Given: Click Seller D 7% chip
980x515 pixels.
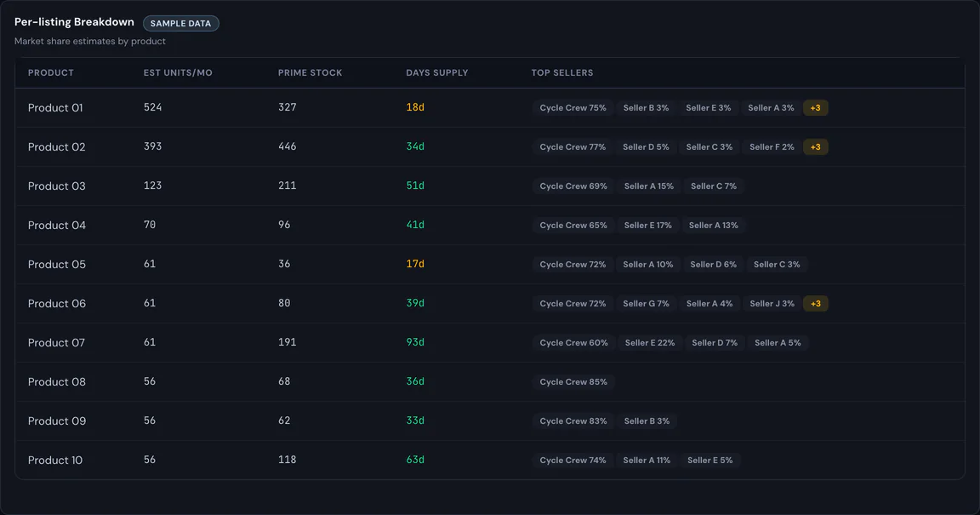Looking at the screenshot, I should click(x=715, y=342).
